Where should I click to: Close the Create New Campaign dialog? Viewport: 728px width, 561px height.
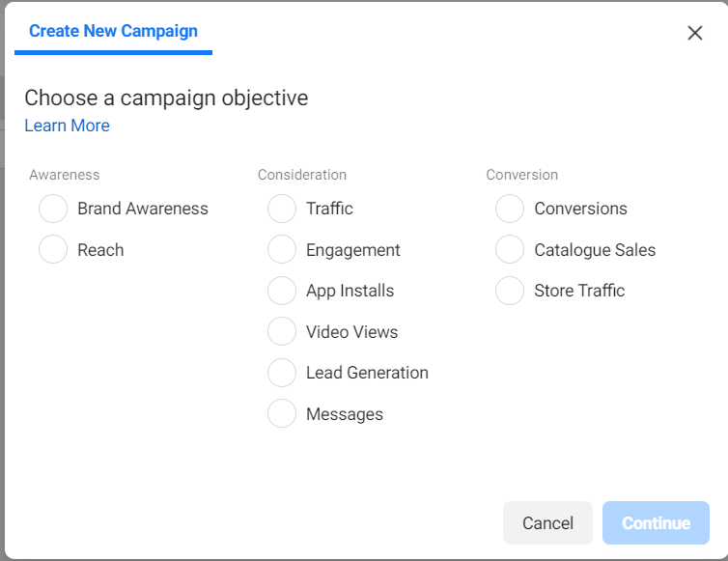coord(694,33)
